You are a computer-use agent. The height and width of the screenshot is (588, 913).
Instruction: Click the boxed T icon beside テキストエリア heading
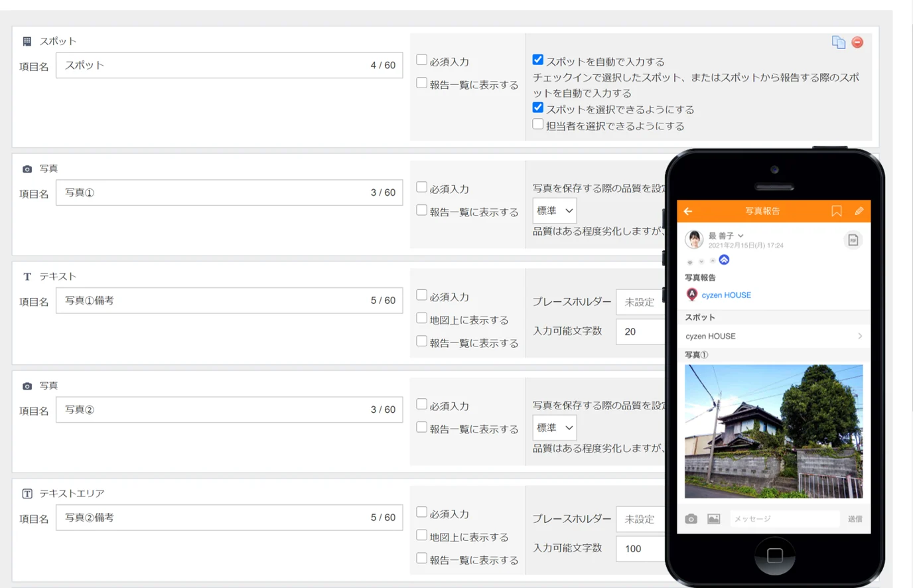click(27, 494)
